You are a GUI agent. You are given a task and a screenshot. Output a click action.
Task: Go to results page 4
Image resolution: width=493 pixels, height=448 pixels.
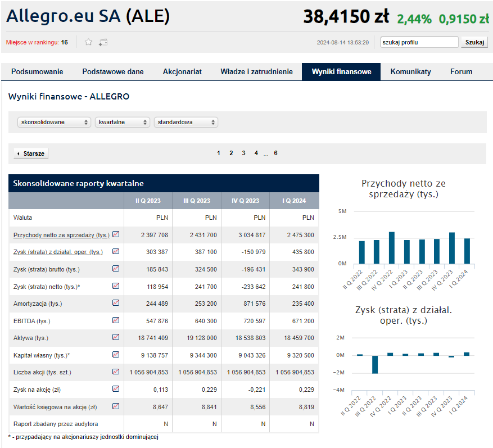click(x=256, y=153)
